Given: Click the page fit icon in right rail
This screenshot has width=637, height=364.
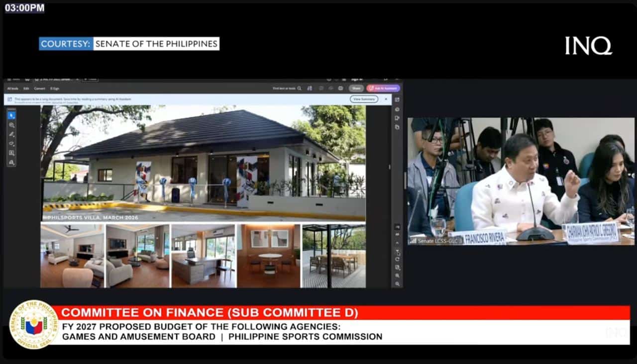Looking at the screenshot, I should [397, 267].
